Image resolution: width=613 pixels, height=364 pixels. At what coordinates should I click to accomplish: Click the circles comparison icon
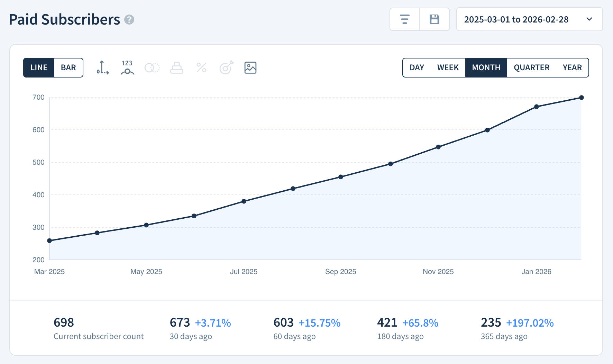[x=152, y=68]
